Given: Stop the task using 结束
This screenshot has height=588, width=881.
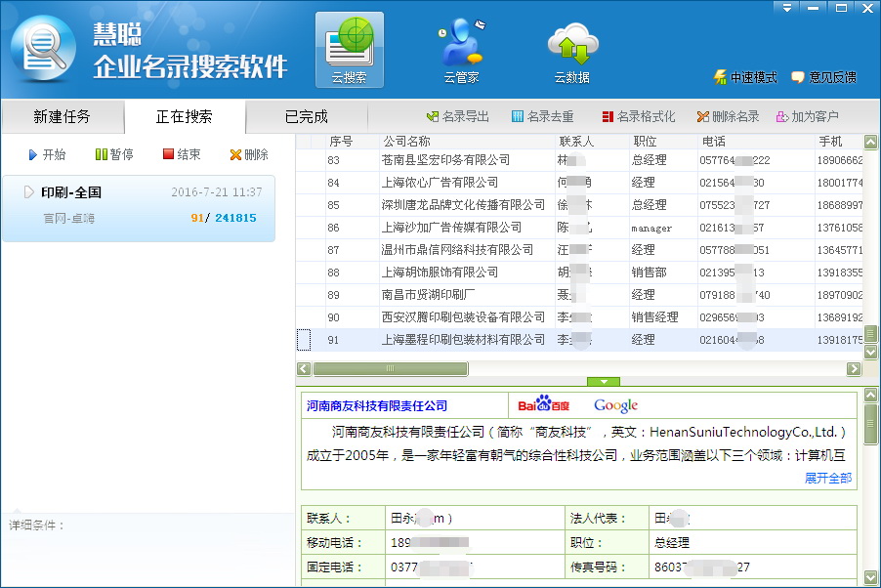Looking at the screenshot, I should (x=169, y=154).
